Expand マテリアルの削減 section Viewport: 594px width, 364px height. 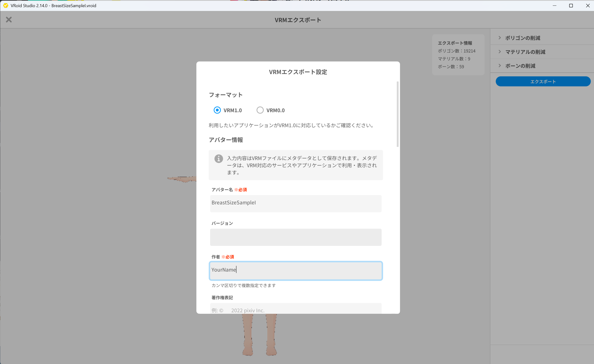[542, 52]
